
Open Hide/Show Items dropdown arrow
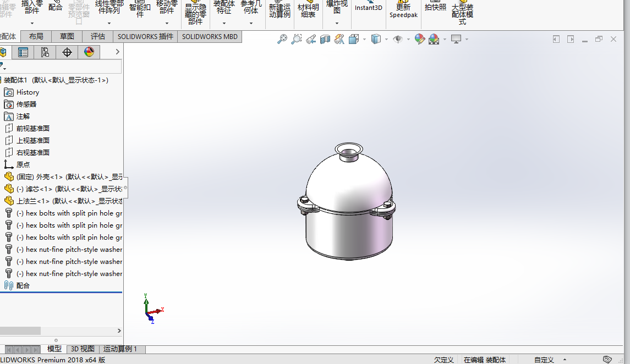408,40
